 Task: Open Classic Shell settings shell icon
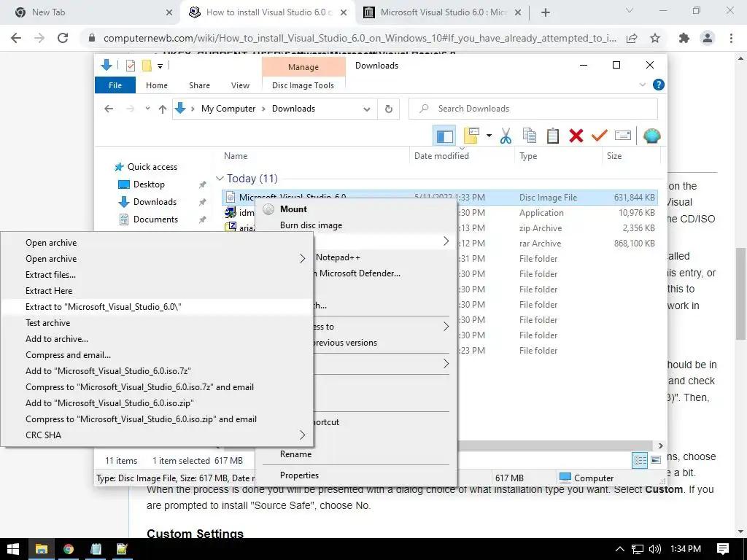pyautogui.click(x=651, y=136)
